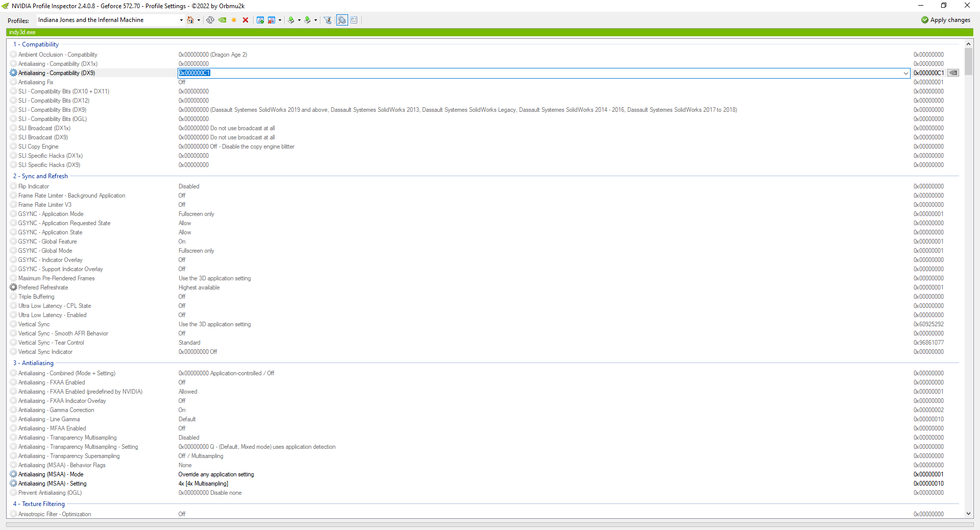Click remove application from profile icon
Image resolution: width=980 pixels, height=530 pixels.
[x=272, y=20]
